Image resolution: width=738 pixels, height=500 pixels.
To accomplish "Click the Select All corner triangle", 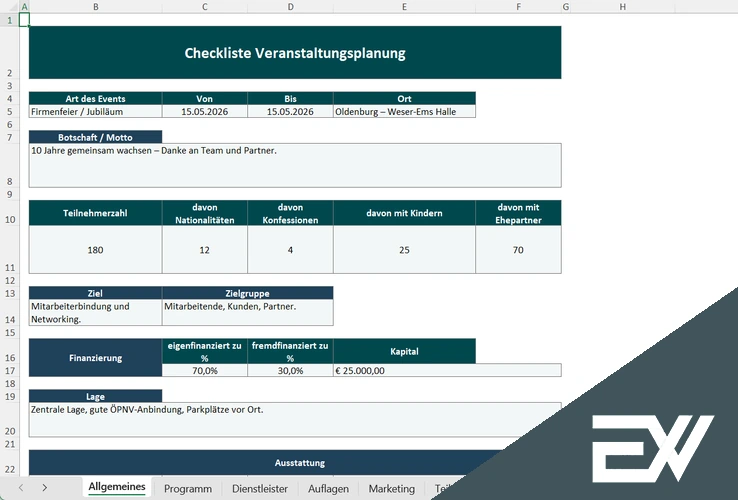I will click(x=9, y=7).
